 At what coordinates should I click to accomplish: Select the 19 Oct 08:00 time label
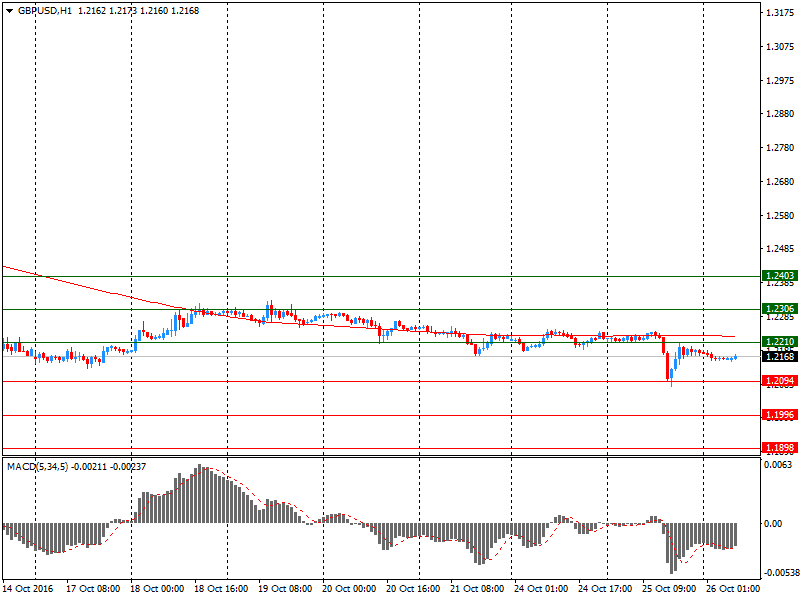coord(285,589)
